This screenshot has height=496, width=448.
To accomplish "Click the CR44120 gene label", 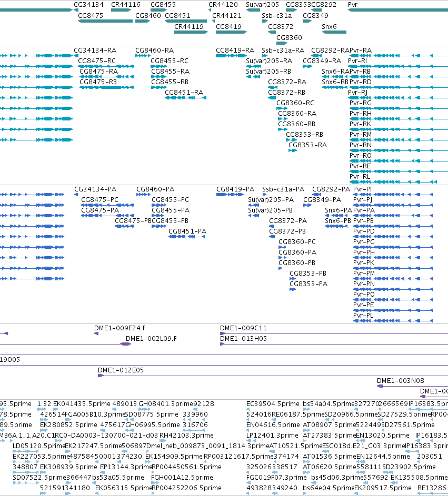I will [x=223, y=5].
